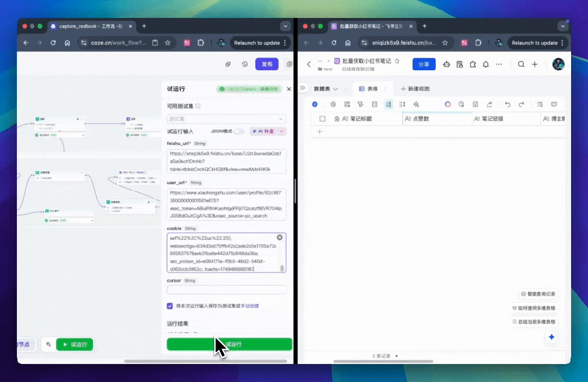588x382 pixels.
Task: Click 智能查询记录 suggestion
Action: (x=538, y=294)
